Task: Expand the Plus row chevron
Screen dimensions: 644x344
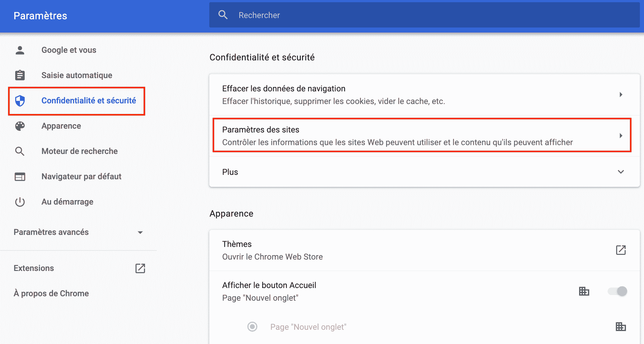Action: pyautogui.click(x=621, y=172)
